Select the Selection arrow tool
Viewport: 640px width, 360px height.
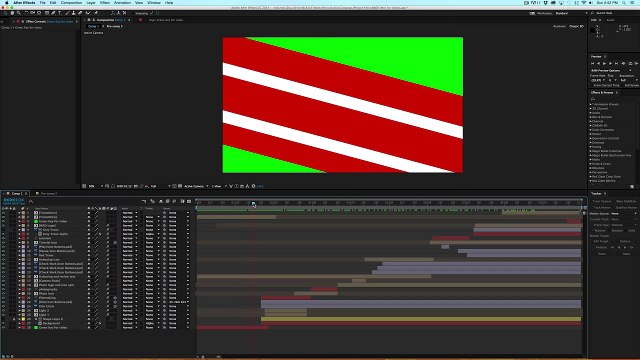(x=5, y=13)
